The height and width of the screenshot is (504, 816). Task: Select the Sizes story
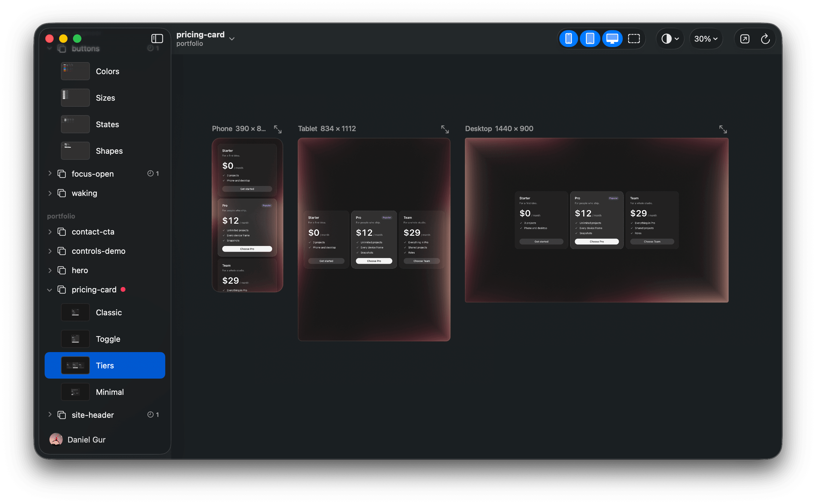click(x=105, y=98)
